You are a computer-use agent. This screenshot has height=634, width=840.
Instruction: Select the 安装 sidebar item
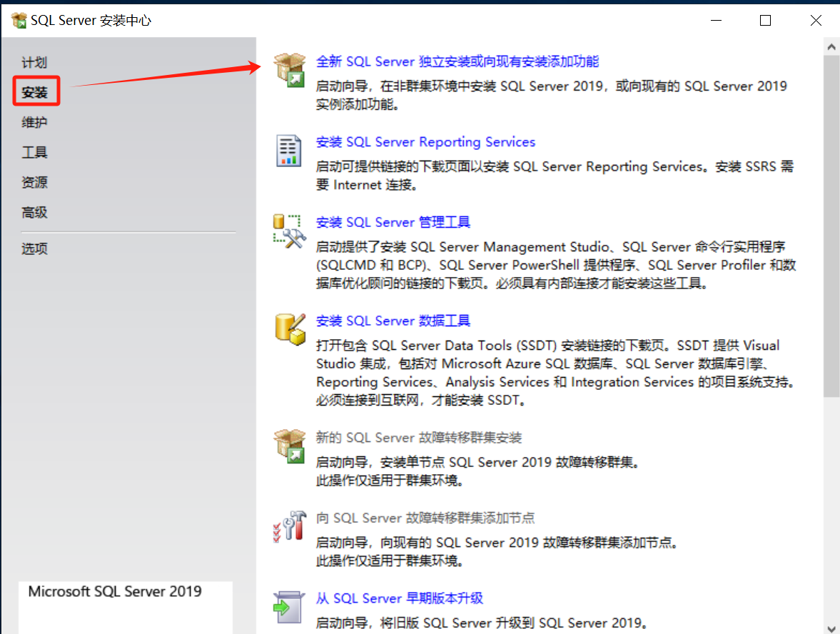34,93
